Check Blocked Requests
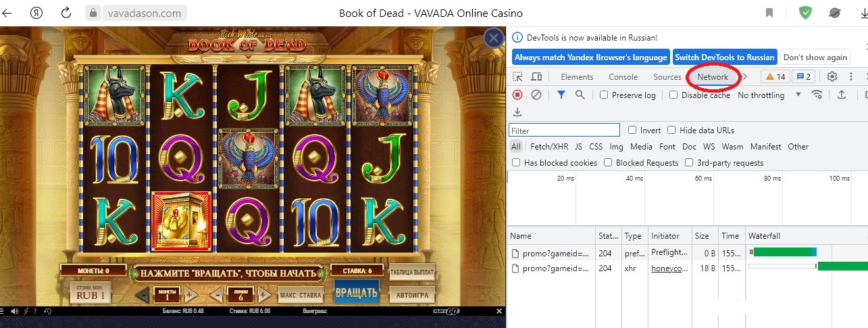The height and width of the screenshot is (328, 868). click(x=608, y=163)
